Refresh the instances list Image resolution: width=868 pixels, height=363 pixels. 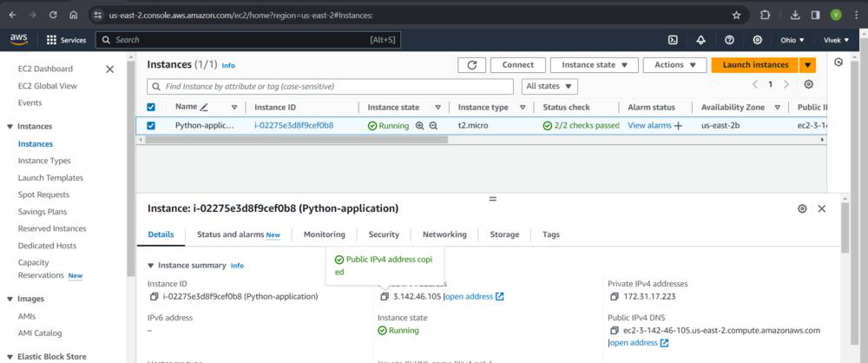coord(471,65)
